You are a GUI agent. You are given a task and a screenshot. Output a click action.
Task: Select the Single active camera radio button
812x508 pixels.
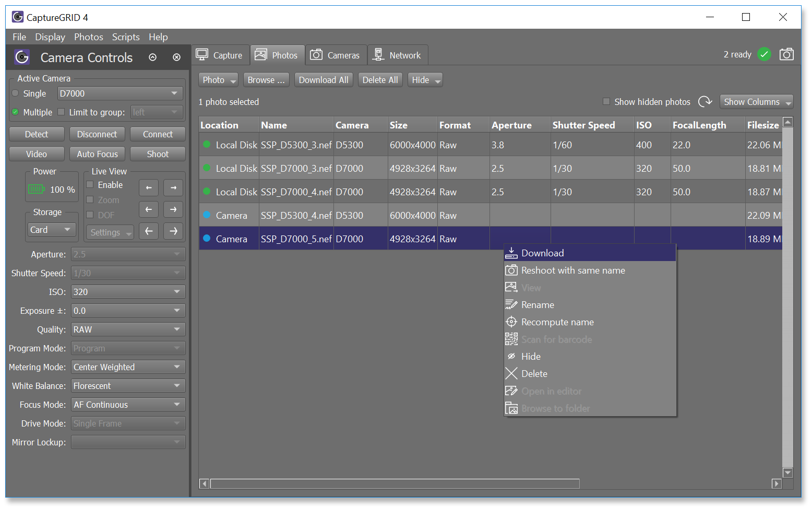pyautogui.click(x=16, y=93)
